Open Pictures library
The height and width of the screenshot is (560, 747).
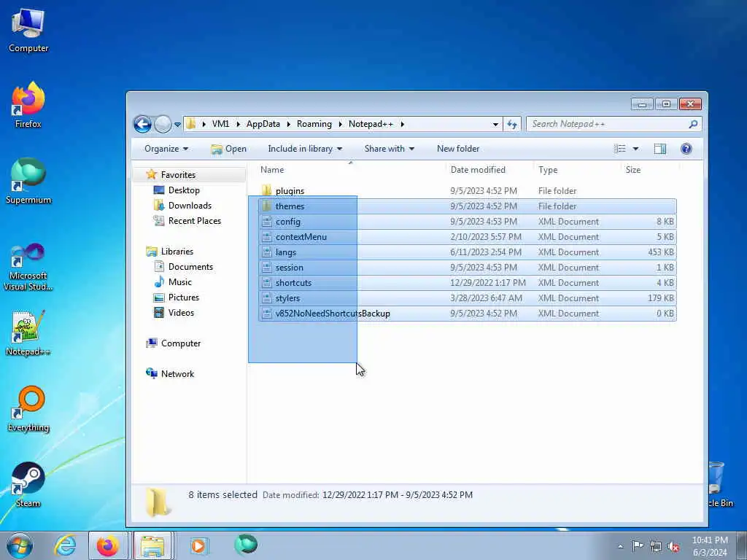coord(183,297)
